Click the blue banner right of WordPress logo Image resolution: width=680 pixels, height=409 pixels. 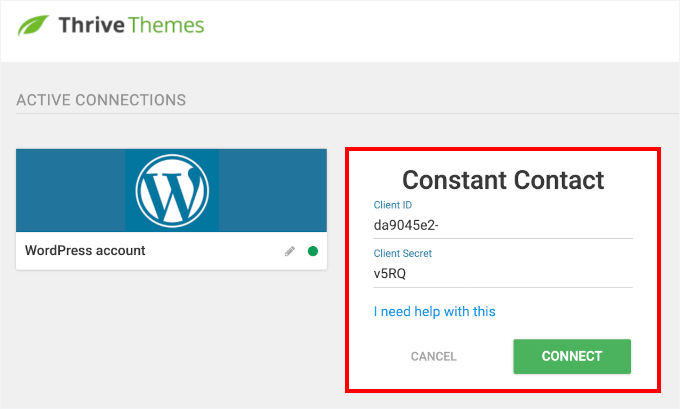271,190
